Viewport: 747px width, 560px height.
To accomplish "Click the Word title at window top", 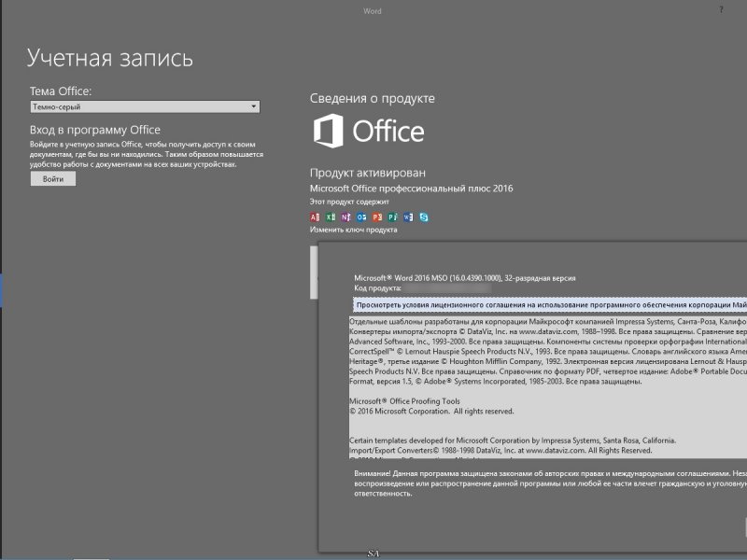I will 372,11.
